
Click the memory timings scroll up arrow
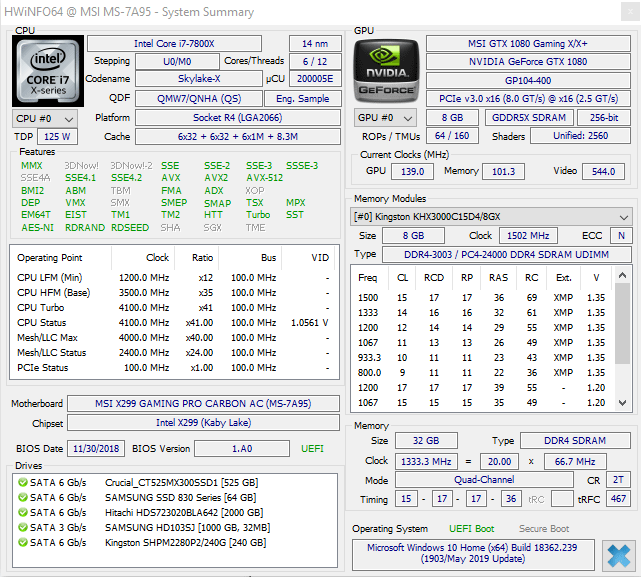(622, 275)
